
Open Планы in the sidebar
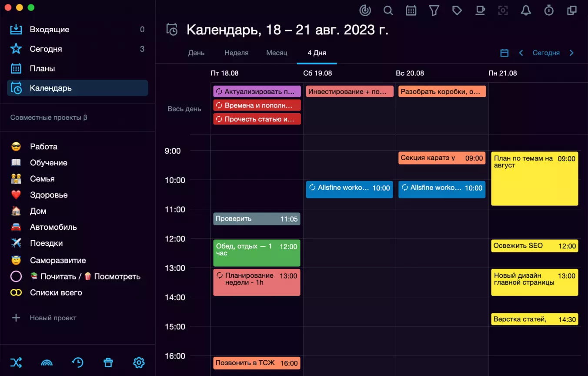coord(77,69)
